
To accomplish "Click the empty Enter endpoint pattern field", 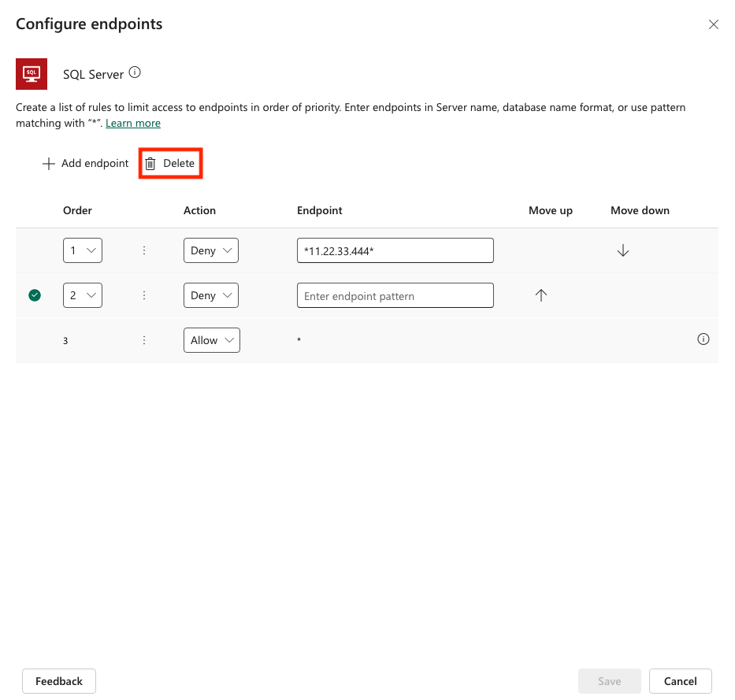I will click(x=395, y=296).
